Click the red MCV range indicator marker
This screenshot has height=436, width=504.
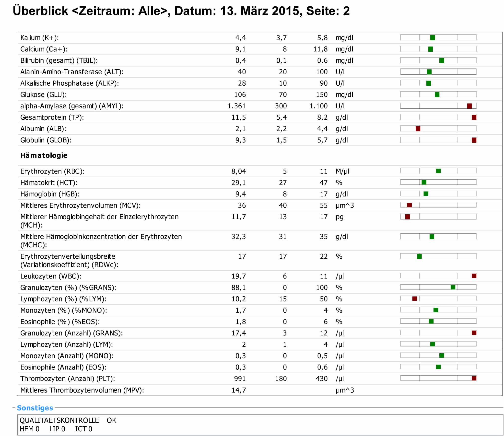pos(409,205)
